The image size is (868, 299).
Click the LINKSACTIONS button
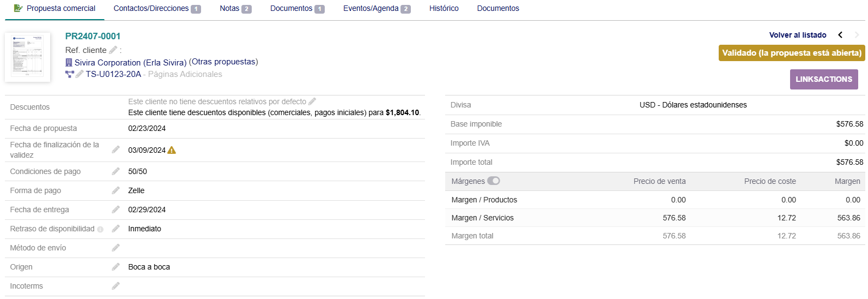point(823,80)
